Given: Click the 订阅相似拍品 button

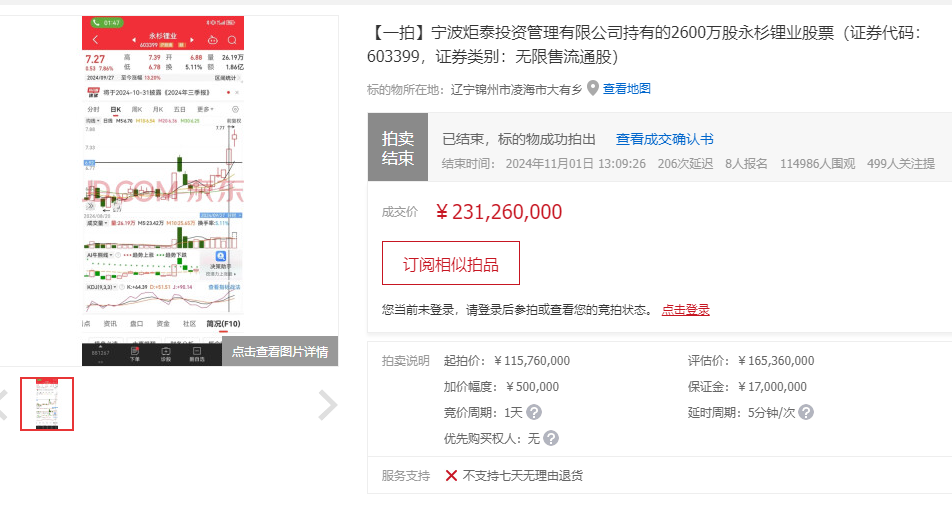Looking at the screenshot, I should 450,264.
